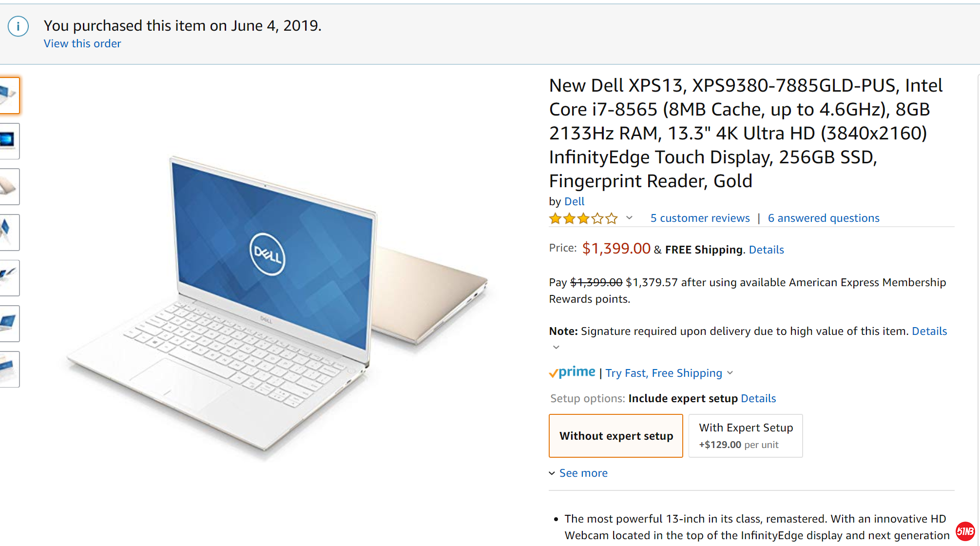Expand the See more section
Screen dimensions: 980x546
point(583,473)
